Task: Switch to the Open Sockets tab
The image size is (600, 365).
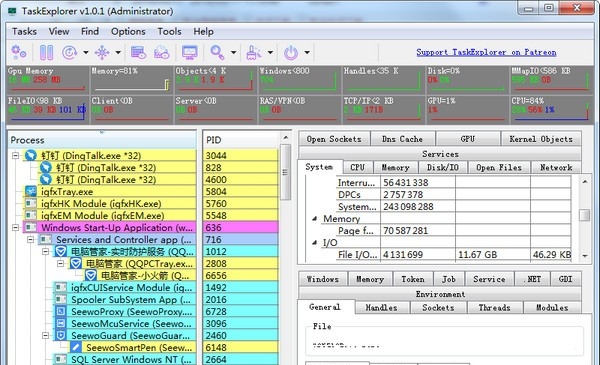Action: (334, 139)
